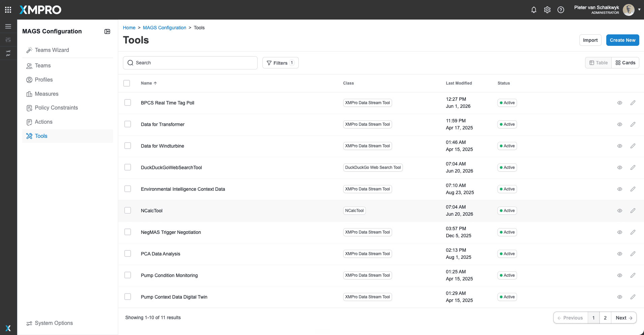Click page 1 pagination button
This screenshot has width=644, height=335.
(593, 318)
